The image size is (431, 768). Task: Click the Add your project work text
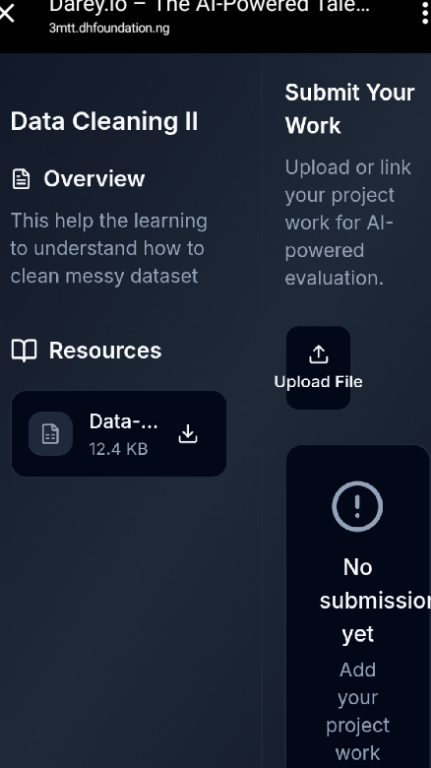tap(358, 711)
